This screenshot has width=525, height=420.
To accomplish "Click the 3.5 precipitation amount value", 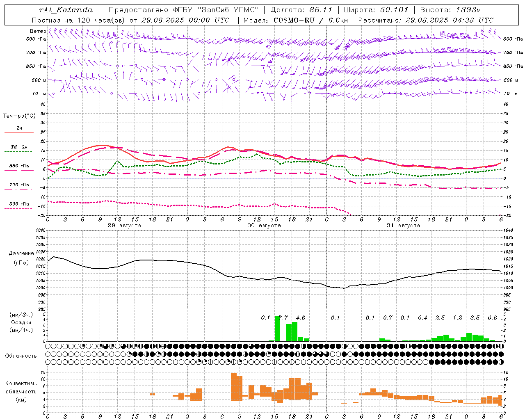I will (475, 317).
